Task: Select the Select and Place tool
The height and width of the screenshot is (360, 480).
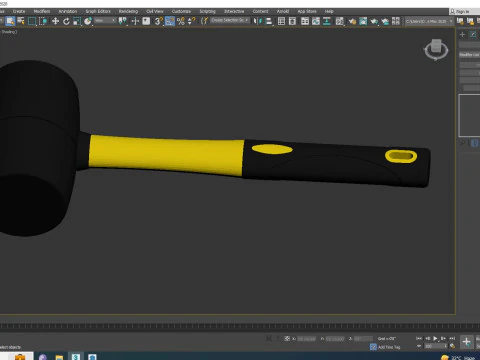Action: pos(88,21)
